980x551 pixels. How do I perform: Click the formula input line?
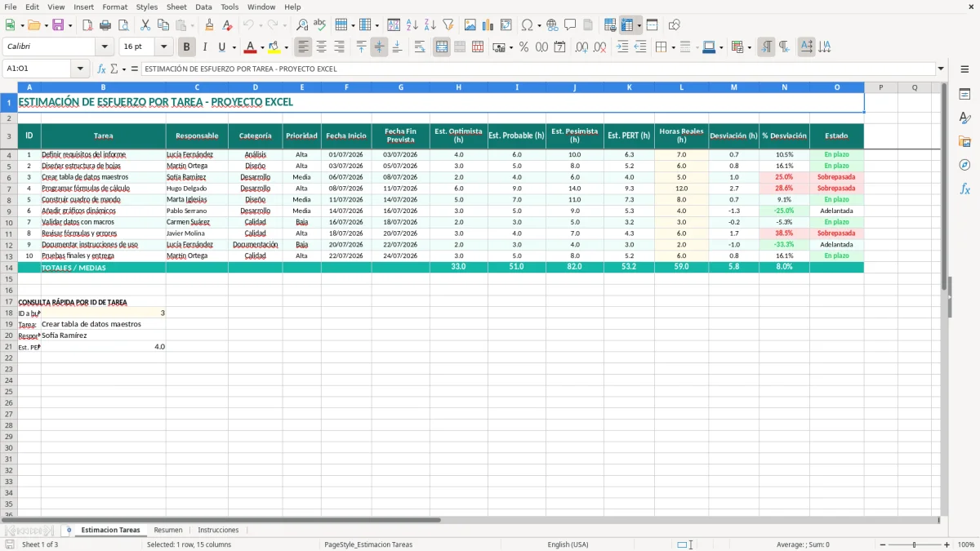pyautogui.click(x=537, y=69)
